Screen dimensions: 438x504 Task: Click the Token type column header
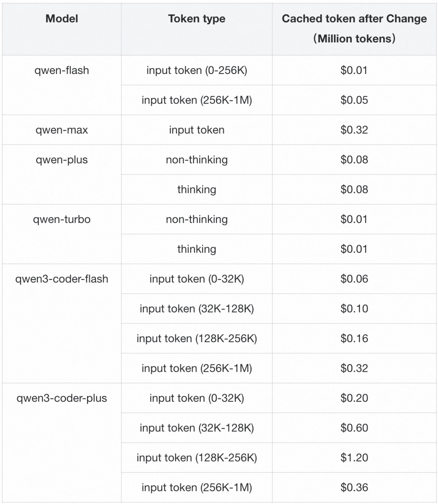coord(197,19)
